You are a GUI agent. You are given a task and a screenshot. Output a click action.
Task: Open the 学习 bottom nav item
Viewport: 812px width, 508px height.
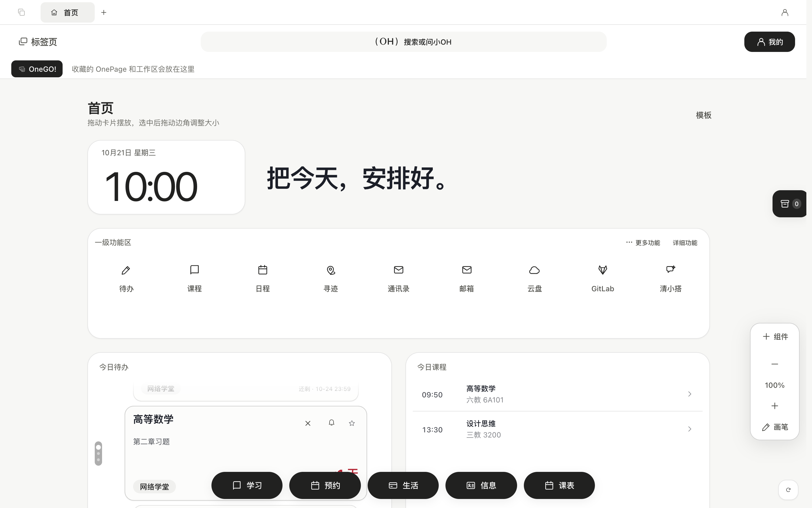click(x=247, y=485)
